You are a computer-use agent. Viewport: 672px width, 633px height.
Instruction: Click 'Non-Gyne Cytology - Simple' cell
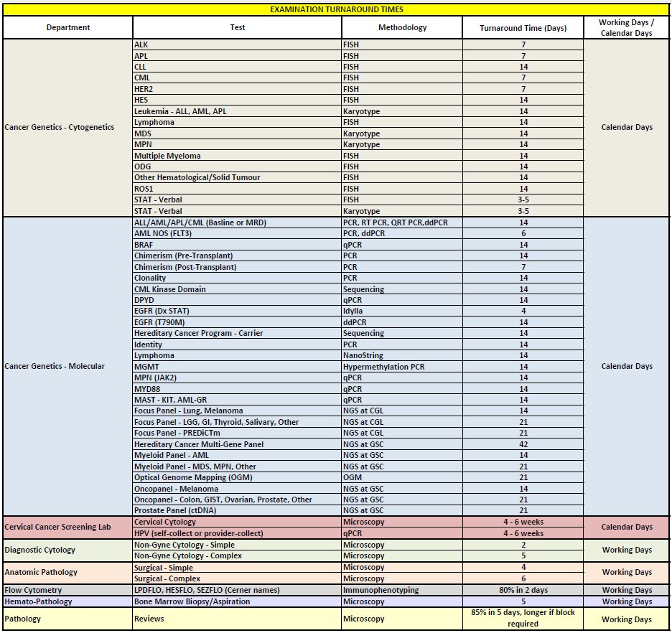pos(237,545)
